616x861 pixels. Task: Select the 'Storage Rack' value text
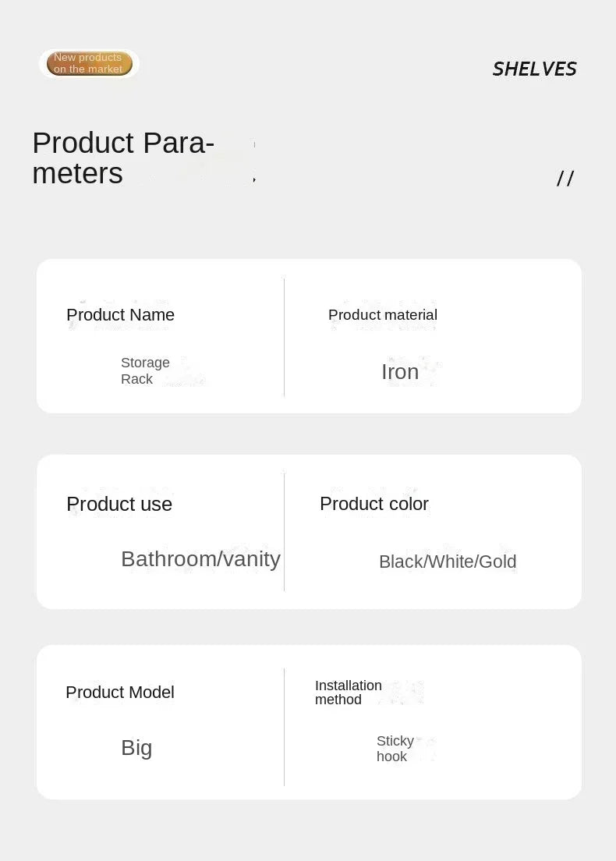point(145,370)
